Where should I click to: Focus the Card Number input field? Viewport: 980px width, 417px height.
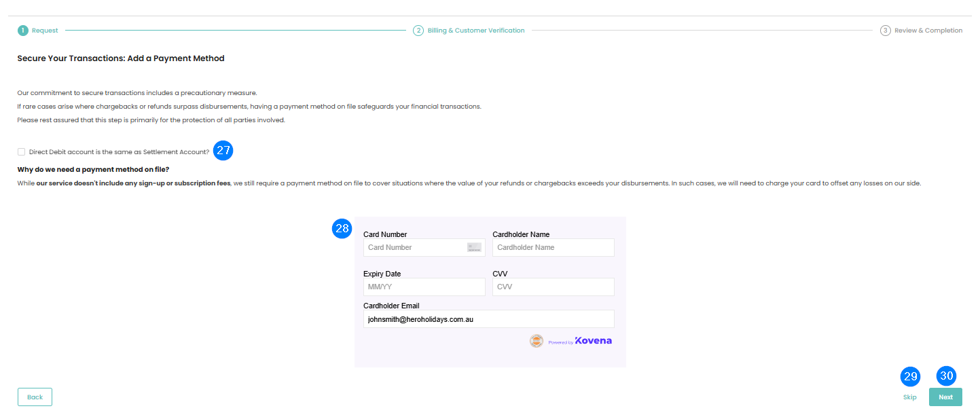(414, 247)
